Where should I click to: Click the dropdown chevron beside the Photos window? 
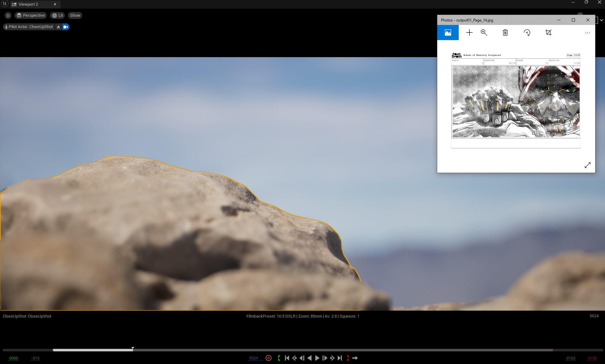[x=602, y=20]
